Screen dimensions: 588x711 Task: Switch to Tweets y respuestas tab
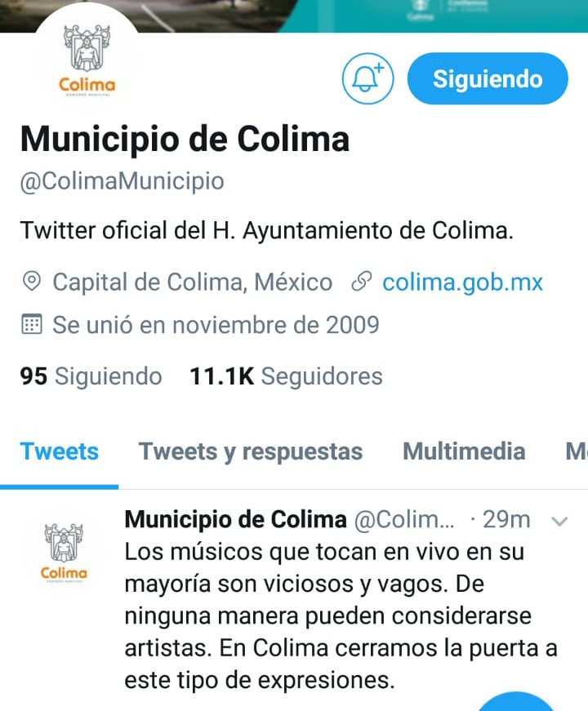251,451
